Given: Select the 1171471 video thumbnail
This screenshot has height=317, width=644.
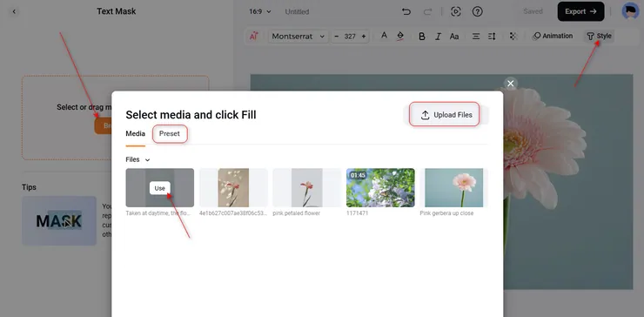Looking at the screenshot, I should (380, 187).
